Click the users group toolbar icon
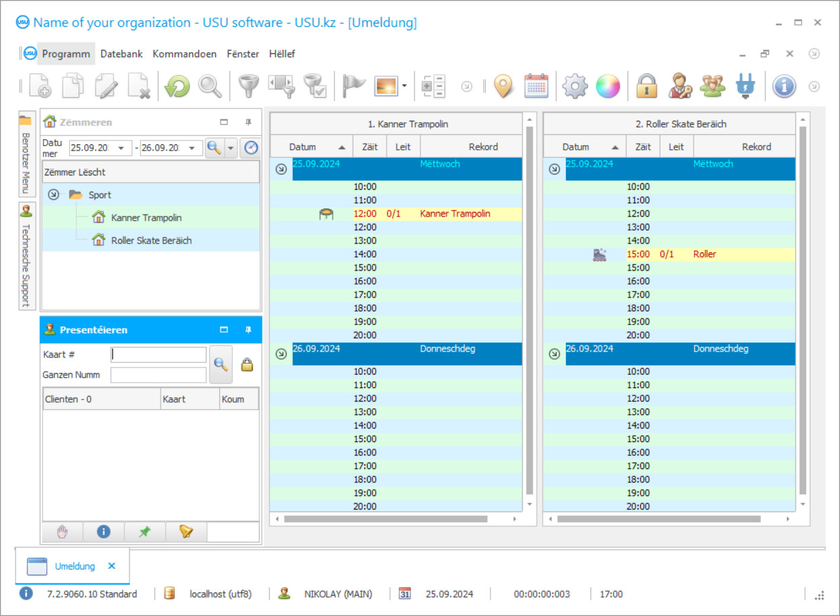This screenshot has height=616, width=840. pos(712,86)
